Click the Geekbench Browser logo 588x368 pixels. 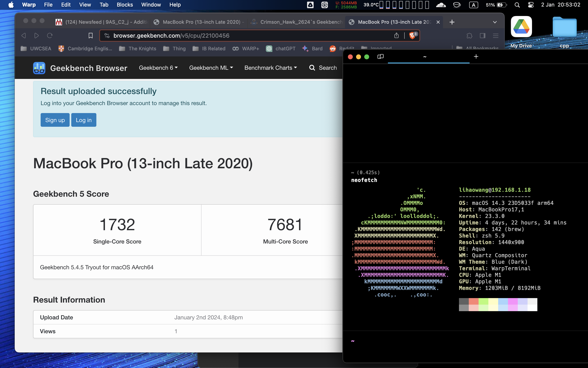(80, 68)
